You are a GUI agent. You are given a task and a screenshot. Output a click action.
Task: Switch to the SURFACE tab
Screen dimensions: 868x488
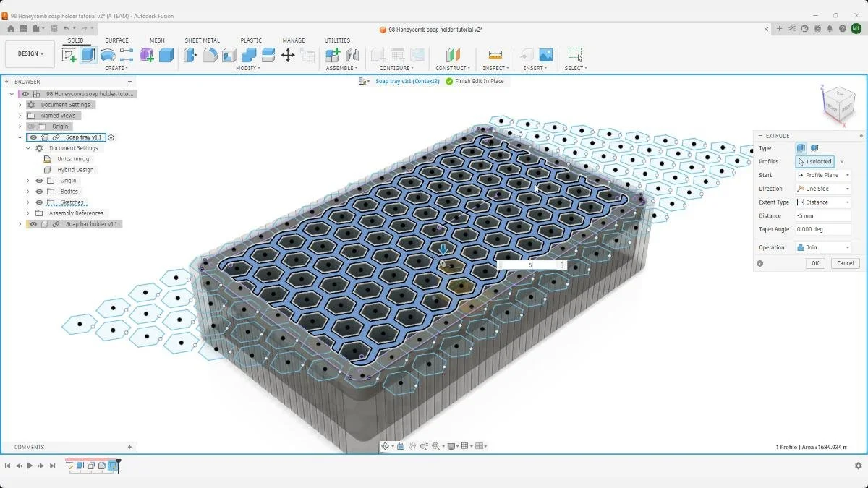(116, 40)
